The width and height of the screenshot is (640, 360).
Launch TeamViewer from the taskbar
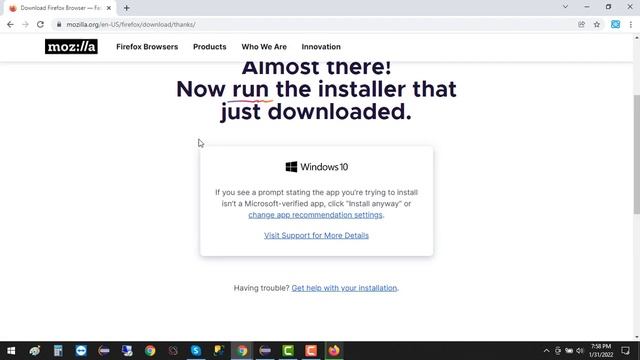[x=81, y=351]
